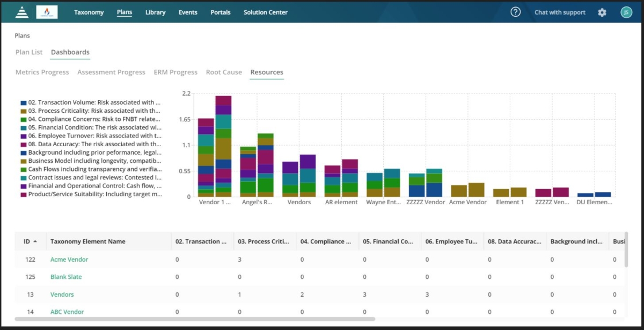Open the Library menu item
This screenshot has height=330, width=644.
(155, 12)
